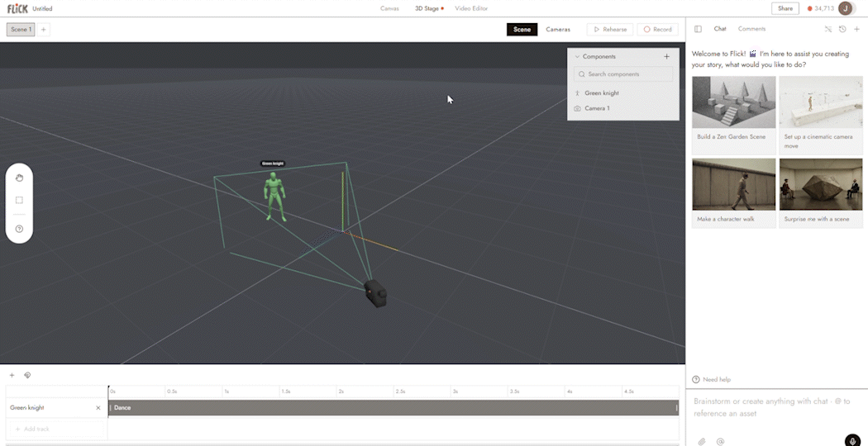
Task: Switch to the Video Editor tab
Action: [471, 8]
